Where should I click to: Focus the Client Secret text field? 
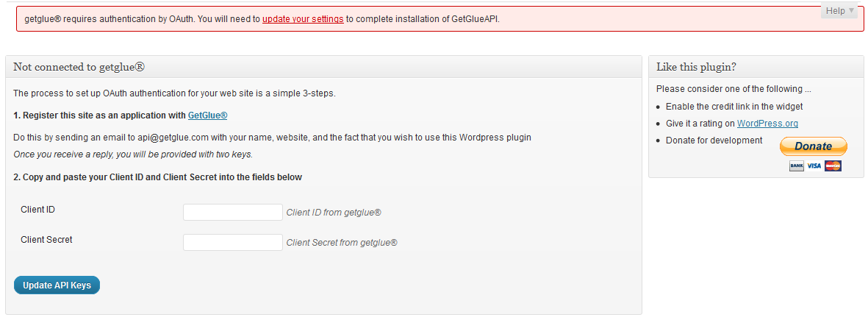click(233, 242)
